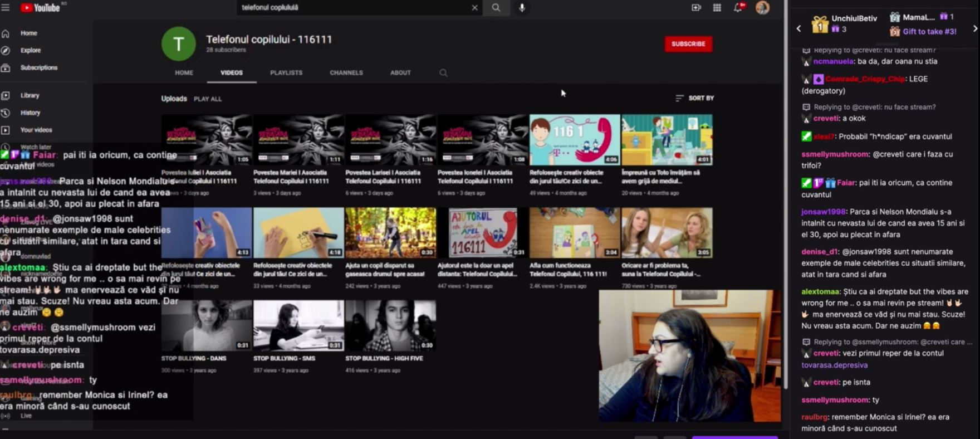Open video thumbnail Povestea Ionelei
Screen dimensions: 980x439
[483, 140]
